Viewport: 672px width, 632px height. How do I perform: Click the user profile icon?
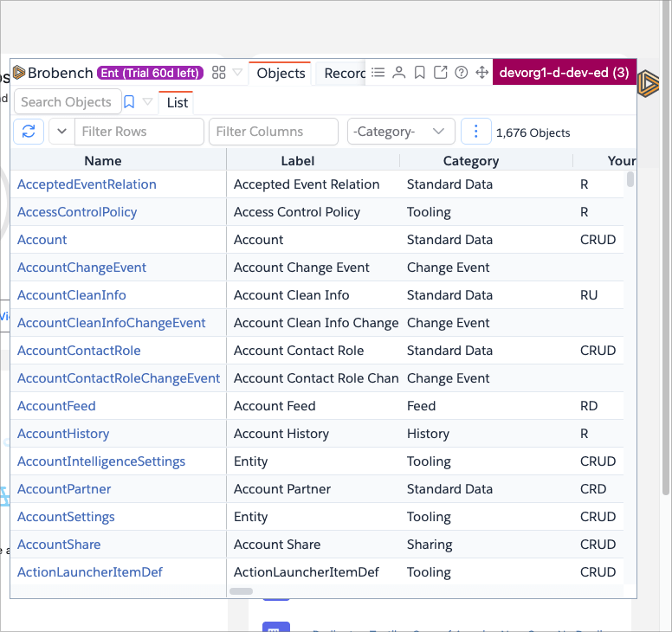pos(398,73)
